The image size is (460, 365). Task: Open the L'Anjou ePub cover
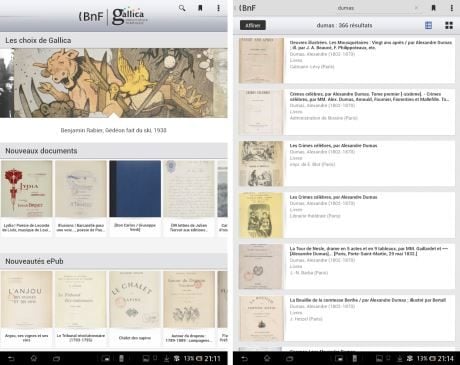click(27, 299)
